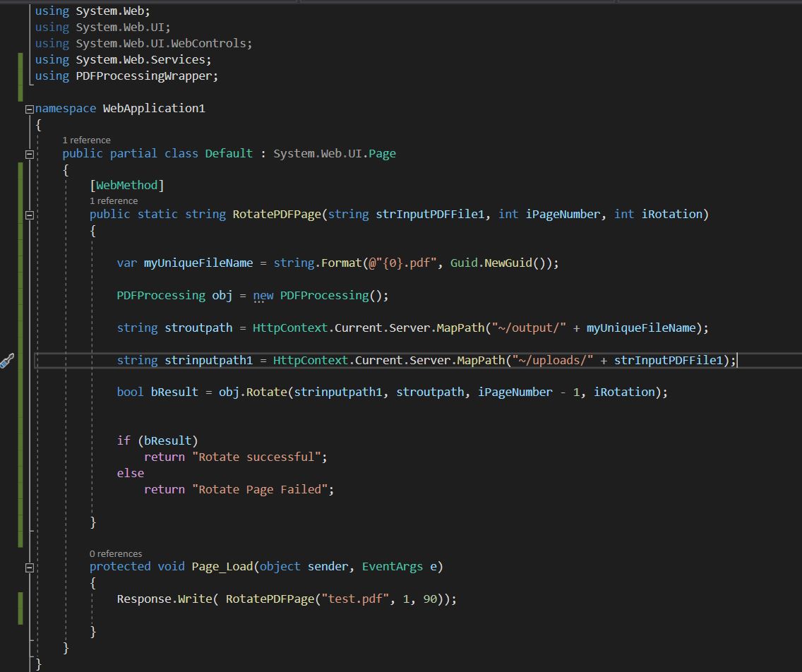Image resolution: width=802 pixels, height=672 pixels.
Task: Click the "Rotate successful" return string
Action: [x=257, y=457]
